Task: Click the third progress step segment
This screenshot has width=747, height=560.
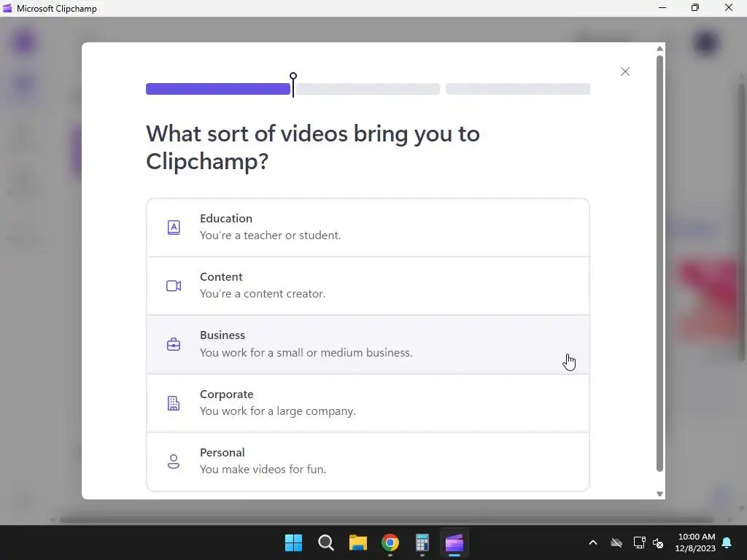Action: 518,89
